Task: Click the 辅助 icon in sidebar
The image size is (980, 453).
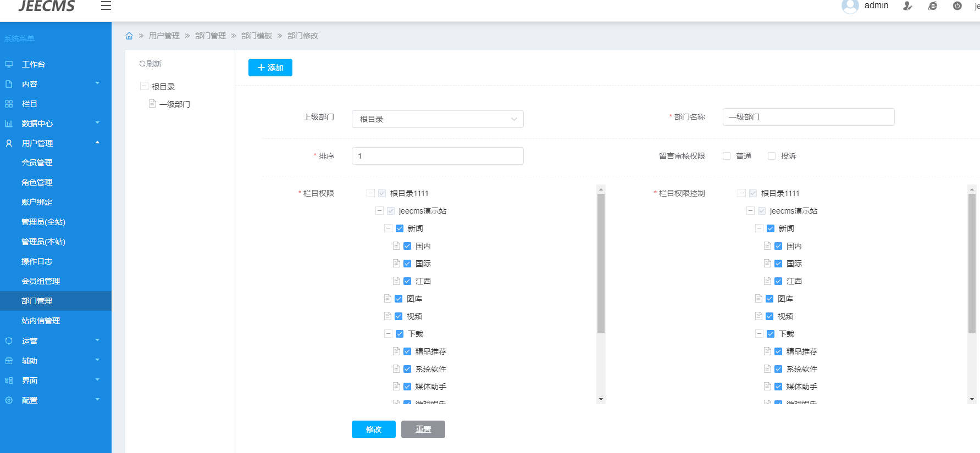Action: pyautogui.click(x=9, y=361)
